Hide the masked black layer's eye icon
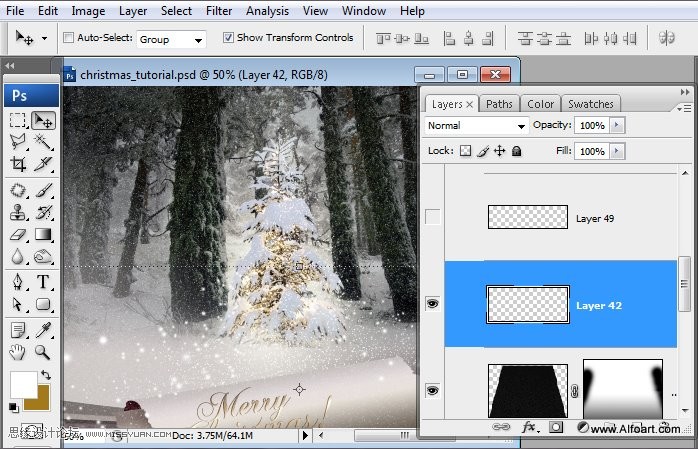The height and width of the screenshot is (449, 698). coord(433,391)
